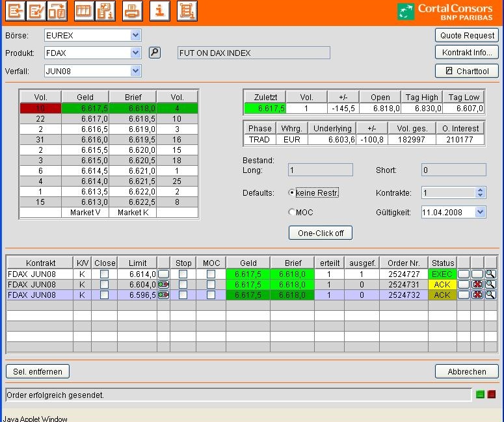Click the modify-limit icon for order 2524731

[164, 284]
